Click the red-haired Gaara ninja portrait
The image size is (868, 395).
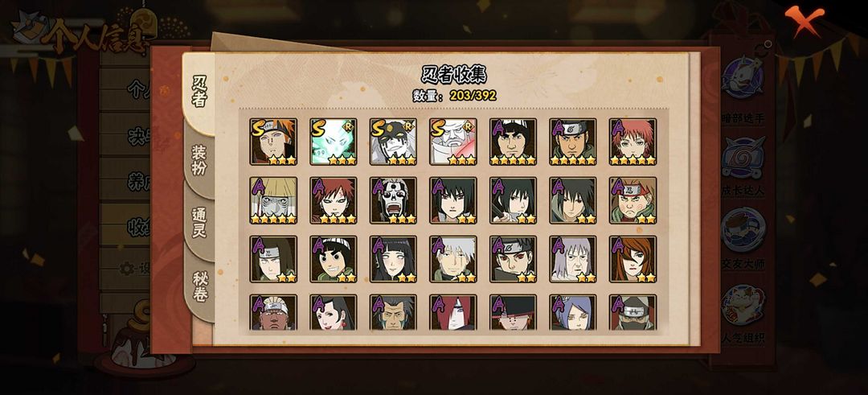click(334, 200)
